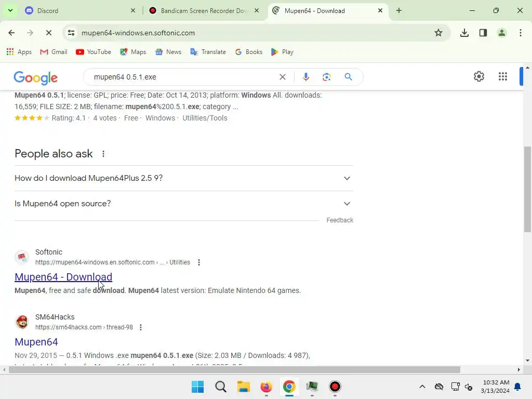
Task: Expand 'Is Mupen64 open source?' question
Action: pyautogui.click(x=184, y=204)
